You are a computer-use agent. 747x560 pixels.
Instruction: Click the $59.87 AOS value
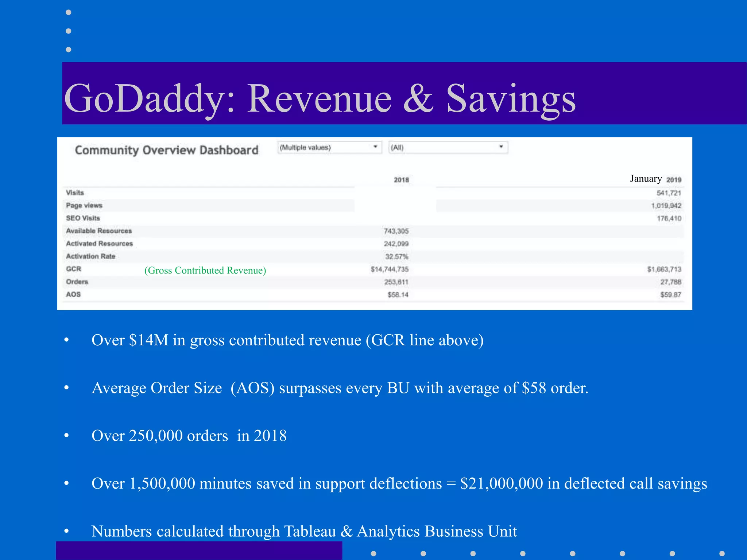pyautogui.click(x=671, y=295)
